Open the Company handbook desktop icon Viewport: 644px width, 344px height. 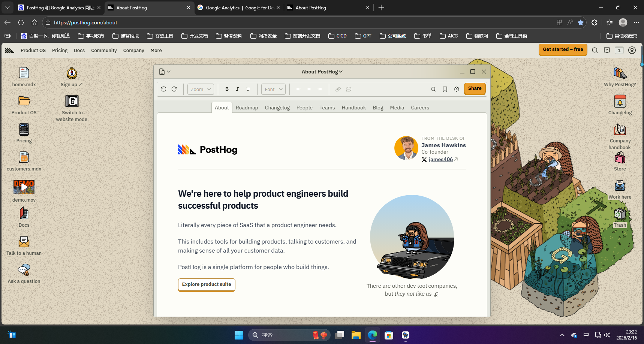point(620,136)
